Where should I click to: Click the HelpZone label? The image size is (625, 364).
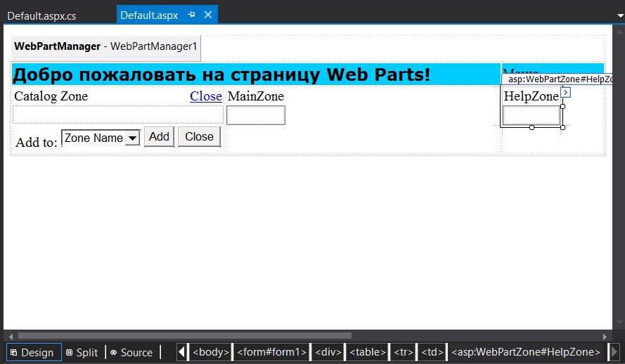(531, 96)
